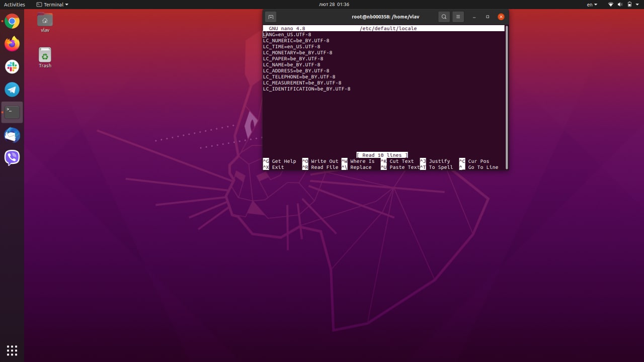This screenshot has width=644, height=362.
Task: Open the terminal hamburger menu
Action: (x=458, y=17)
